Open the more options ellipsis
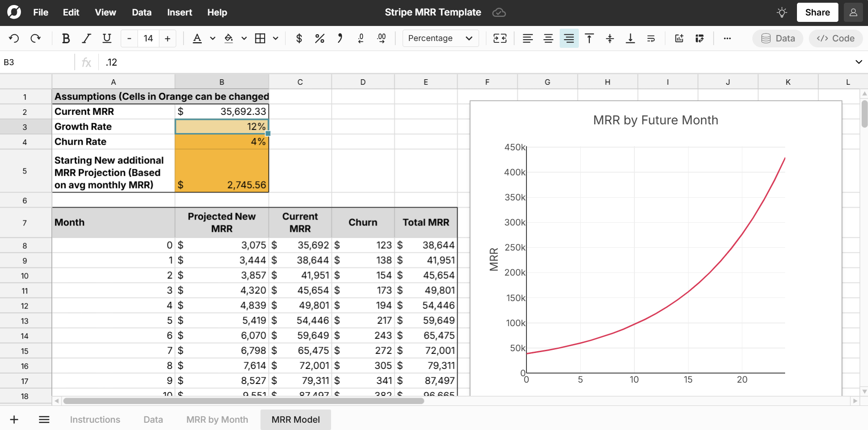The height and width of the screenshot is (430, 868). (x=727, y=38)
